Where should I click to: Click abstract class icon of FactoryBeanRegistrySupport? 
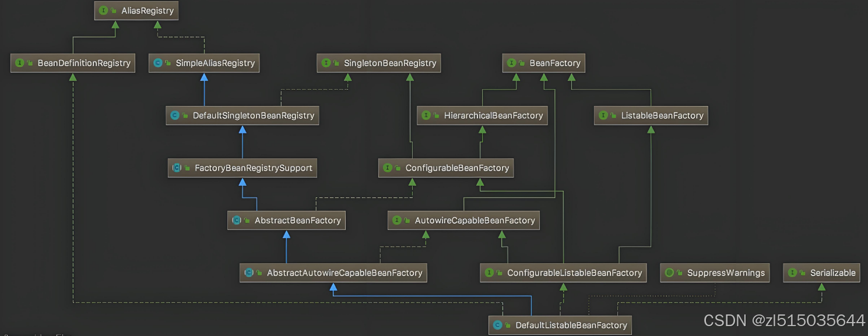[177, 168]
